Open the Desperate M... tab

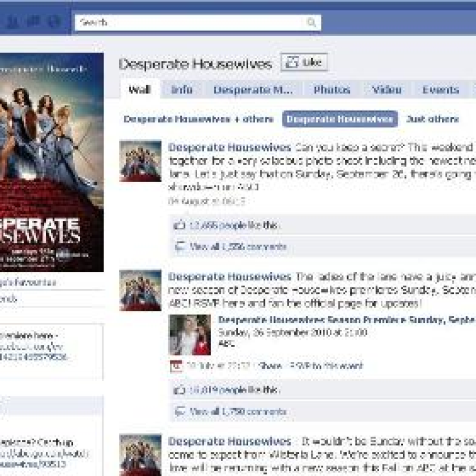tap(253, 90)
